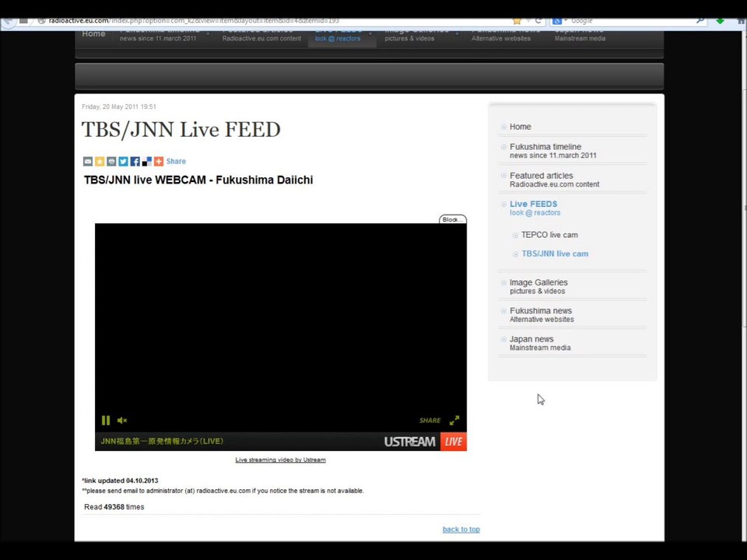Open more share options with the orange plus icon
Screen dimensions: 747x560
point(159,162)
